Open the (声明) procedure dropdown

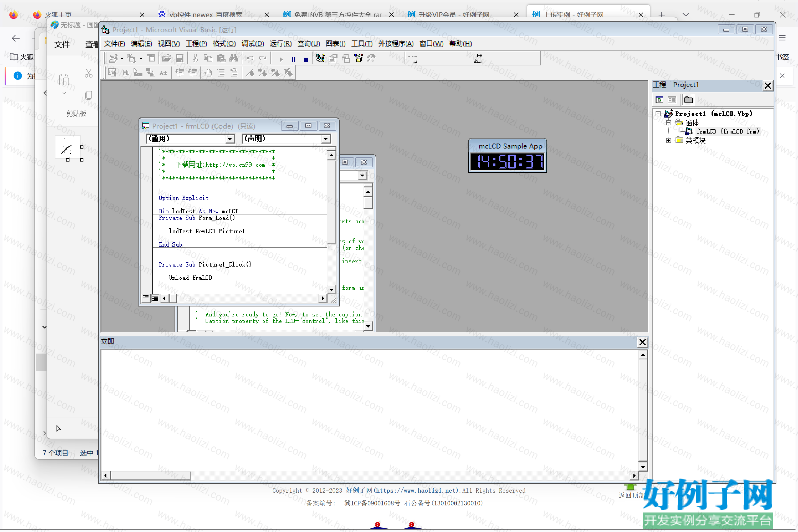click(x=326, y=139)
